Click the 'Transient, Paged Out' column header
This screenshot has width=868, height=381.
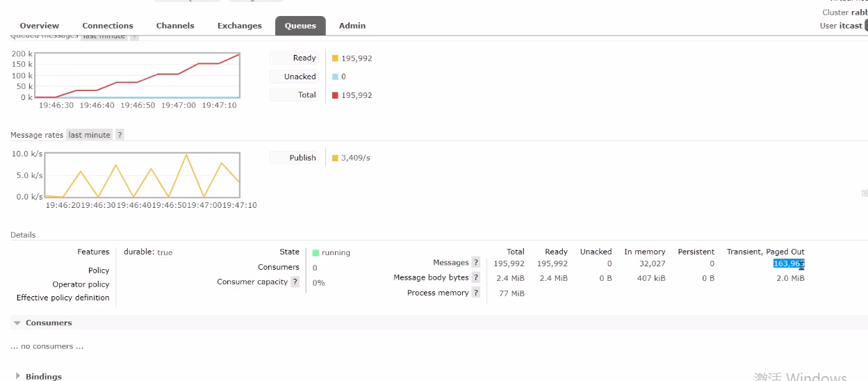(766, 252)
